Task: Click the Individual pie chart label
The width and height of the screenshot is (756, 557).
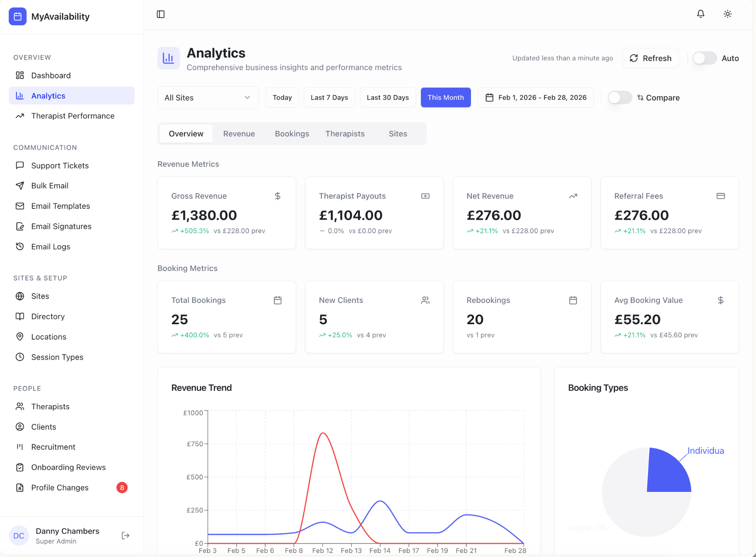Action: click(706, 451)
